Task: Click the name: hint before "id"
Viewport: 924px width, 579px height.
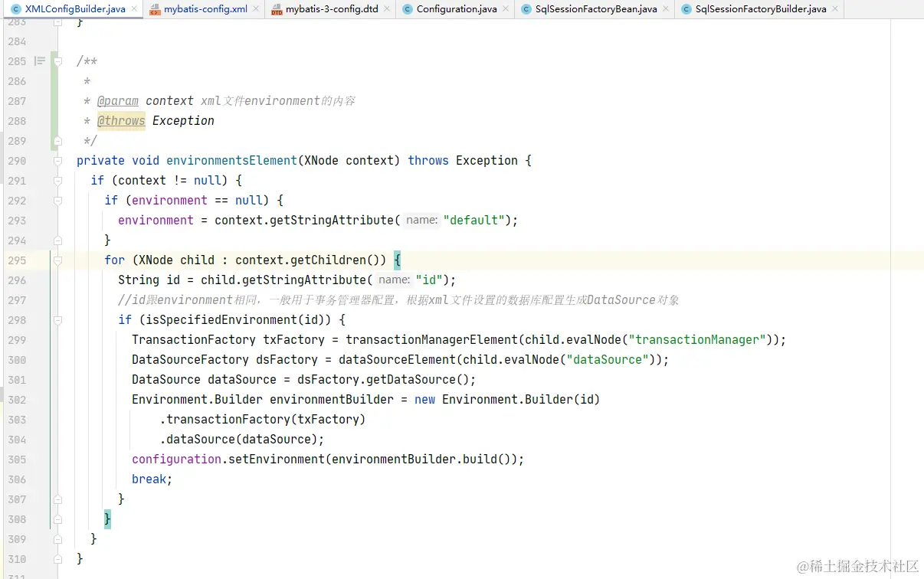Action: click(394, 280)
